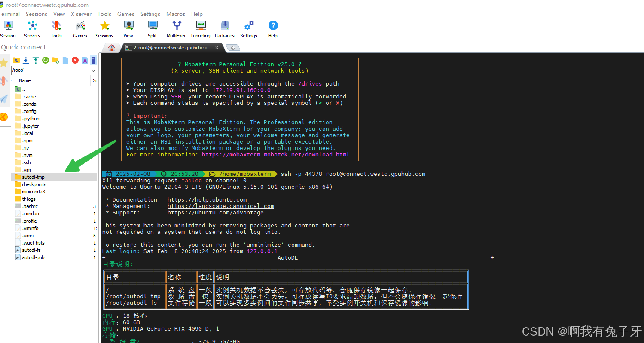Open the Sftp globe side tab

4,117
